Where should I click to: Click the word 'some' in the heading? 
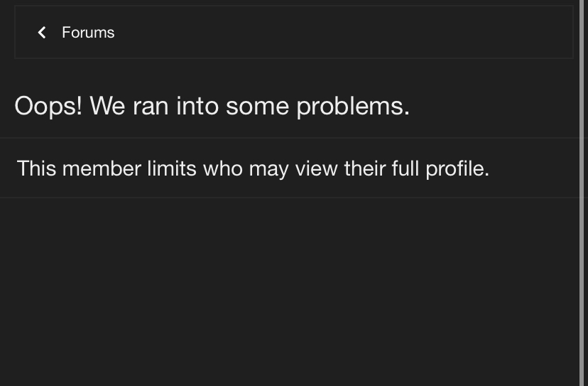point(257,107)
